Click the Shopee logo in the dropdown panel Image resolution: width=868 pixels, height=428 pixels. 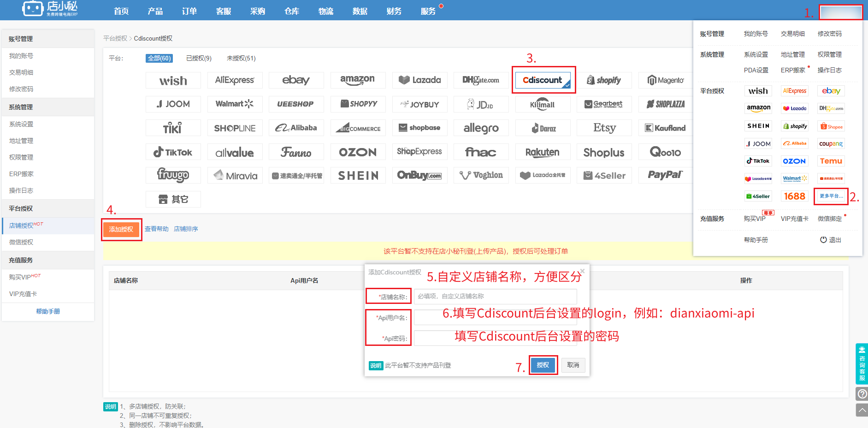831,126
